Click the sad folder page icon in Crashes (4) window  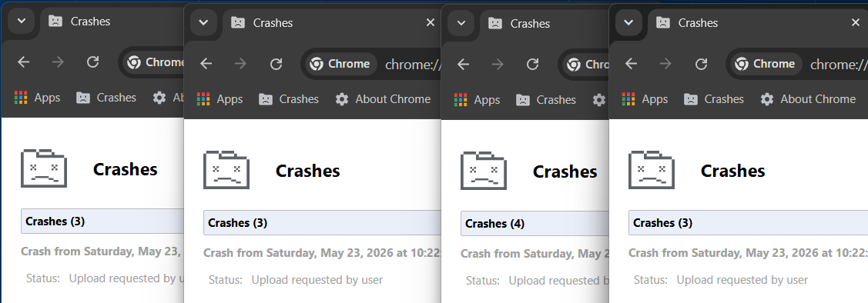click(484, 170)
